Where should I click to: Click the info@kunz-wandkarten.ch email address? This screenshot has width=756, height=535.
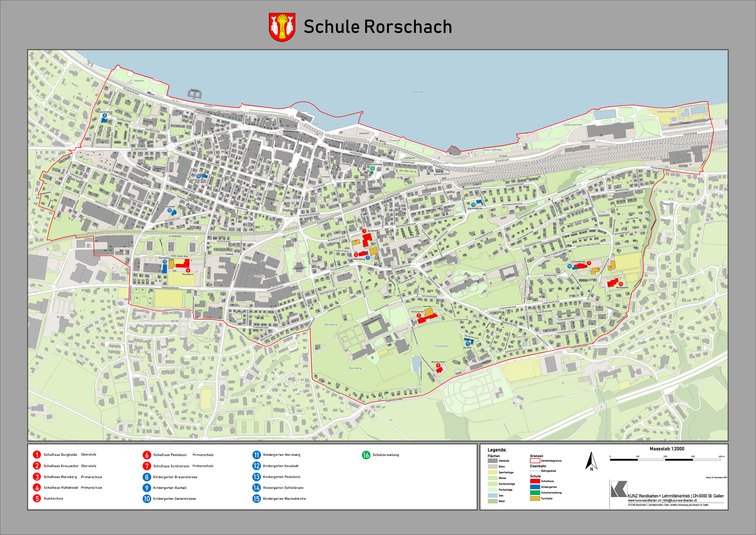(680, 500)
